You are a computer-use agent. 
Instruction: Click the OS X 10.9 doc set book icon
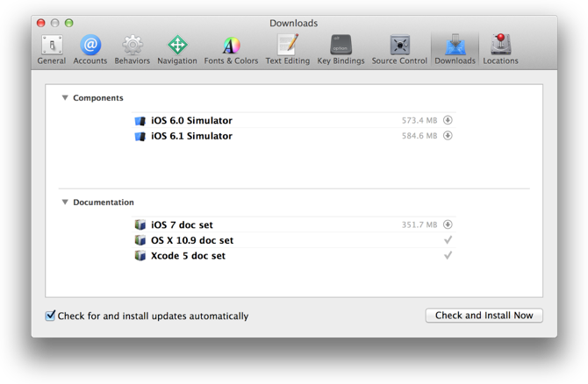tap(140, 240)
